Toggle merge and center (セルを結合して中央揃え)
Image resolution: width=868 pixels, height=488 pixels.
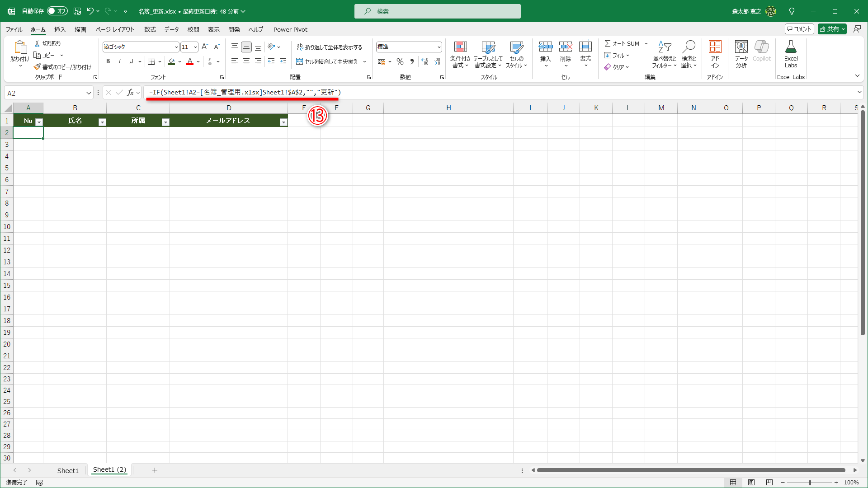pos(327,61)
